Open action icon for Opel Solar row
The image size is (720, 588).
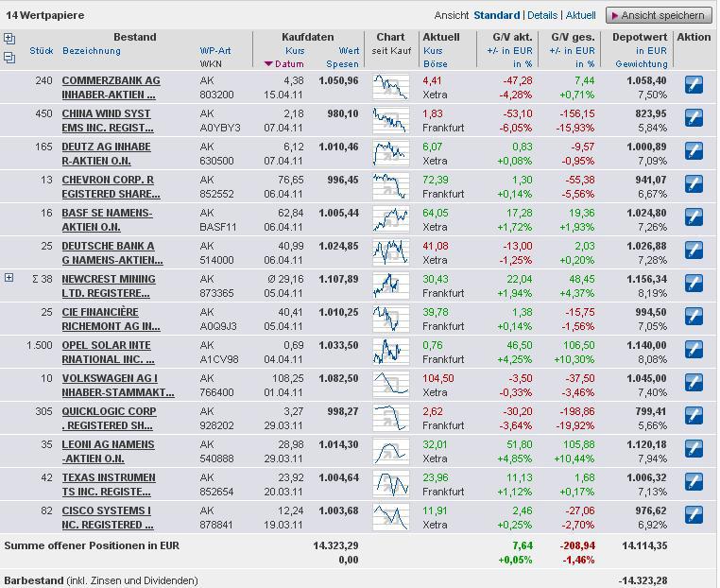click(x=694, y=350)
